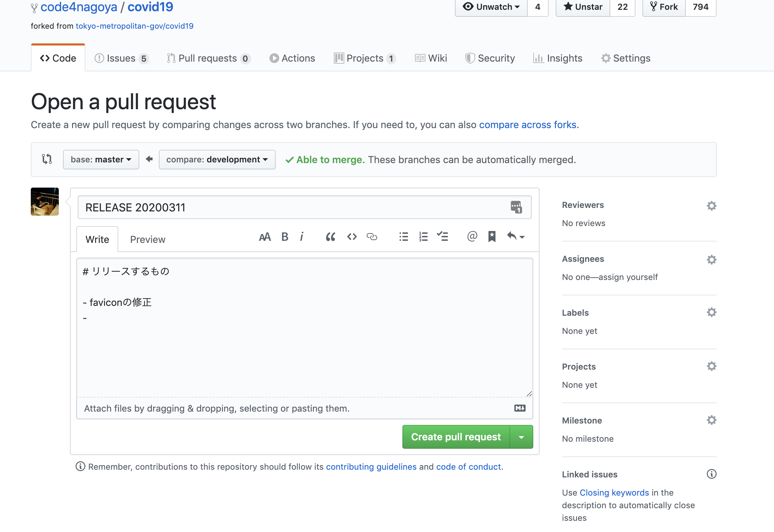Image resolution: width=774 pixels, height=532 pixels.
Task: Expand the compare: development branch dropdown
Action: pyautogui.click(x=217, y=160)
